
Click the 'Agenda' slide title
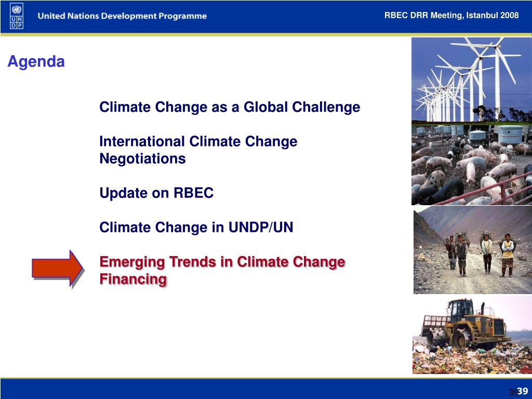pos(36,62)
